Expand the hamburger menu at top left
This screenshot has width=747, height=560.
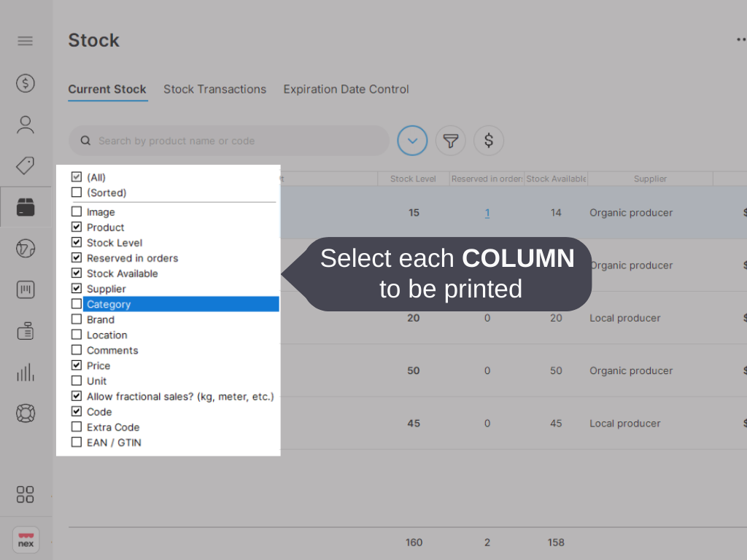(26, 41)
